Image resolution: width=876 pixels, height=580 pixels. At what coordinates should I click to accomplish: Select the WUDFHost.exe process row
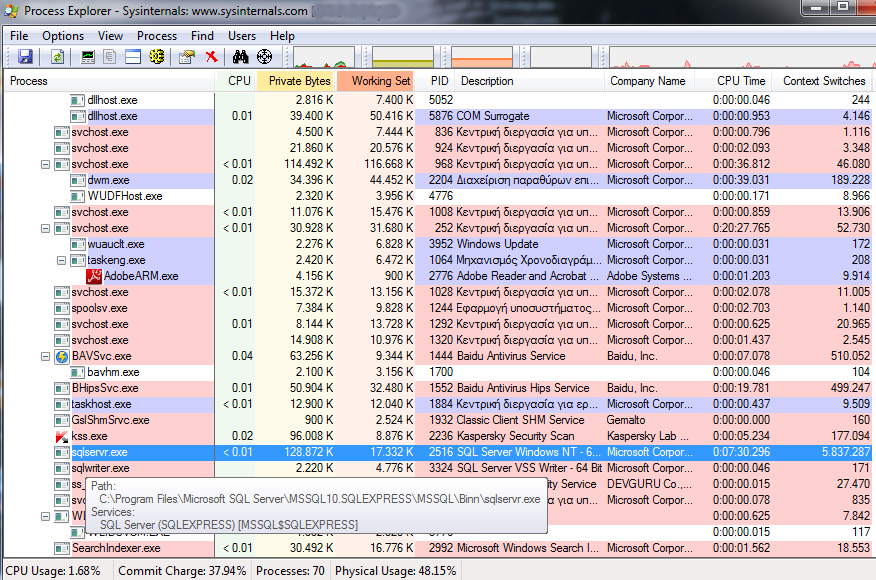[438, 197]
